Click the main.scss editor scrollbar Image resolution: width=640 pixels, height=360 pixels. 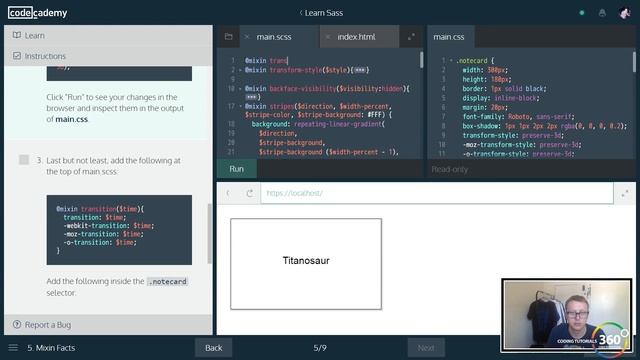pos(421,60)
